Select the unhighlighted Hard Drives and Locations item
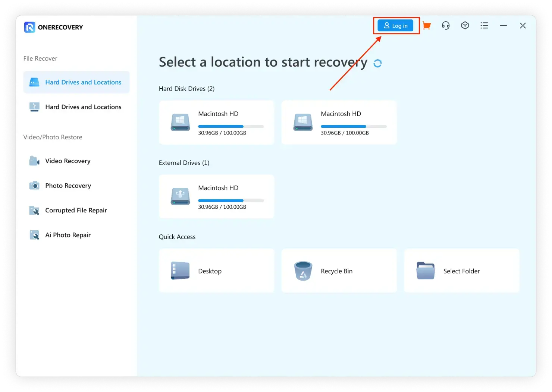The width and height of the screenshot is (552, 392). (x=76, y=107)
